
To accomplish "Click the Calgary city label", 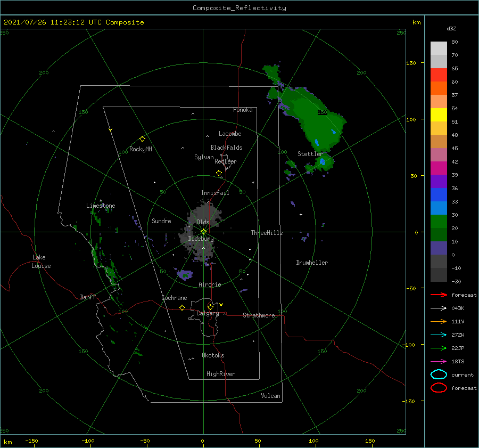I will (x=208, y=313).
